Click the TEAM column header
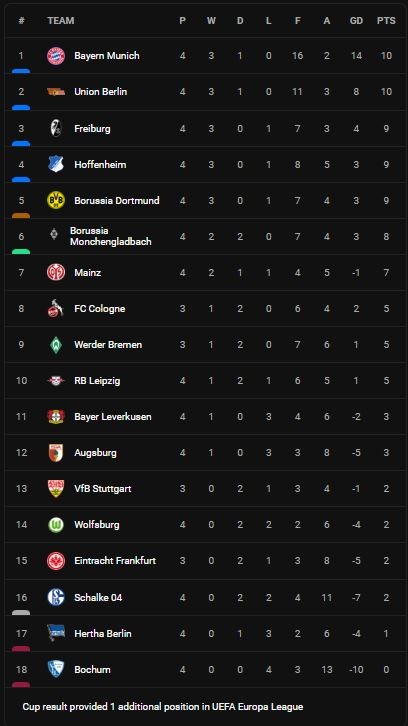The height and width of the screenshot is (726, 408). point(61,21)
